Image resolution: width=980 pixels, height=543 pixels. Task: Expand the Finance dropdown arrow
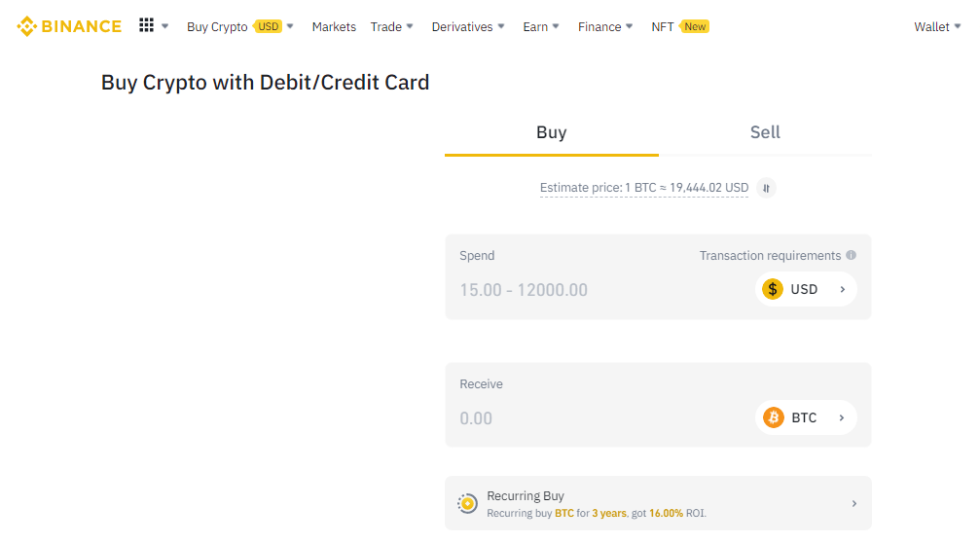coord(630,26)
